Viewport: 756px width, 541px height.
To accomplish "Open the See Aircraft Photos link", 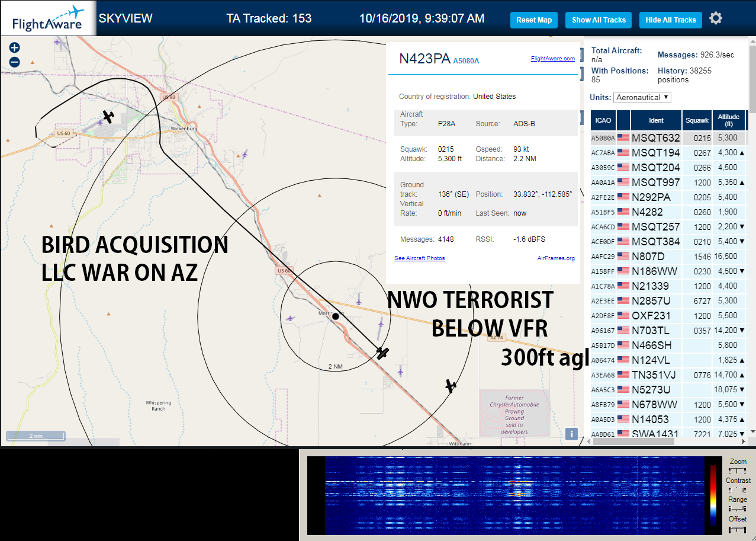I will (420, 258).
